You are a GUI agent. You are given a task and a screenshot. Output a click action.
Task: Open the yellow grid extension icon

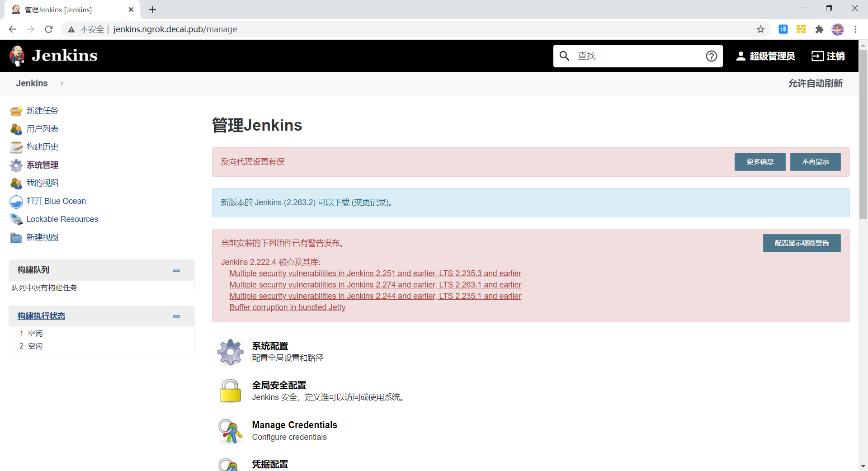pos(801,29)
